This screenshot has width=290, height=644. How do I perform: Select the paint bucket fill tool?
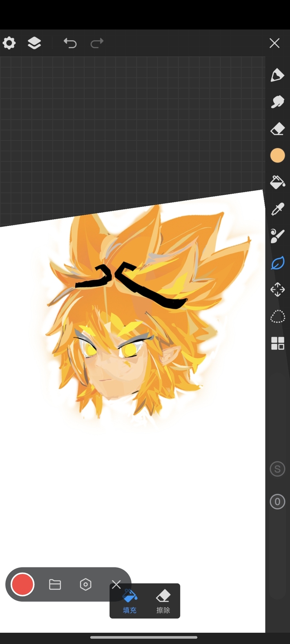277,182
